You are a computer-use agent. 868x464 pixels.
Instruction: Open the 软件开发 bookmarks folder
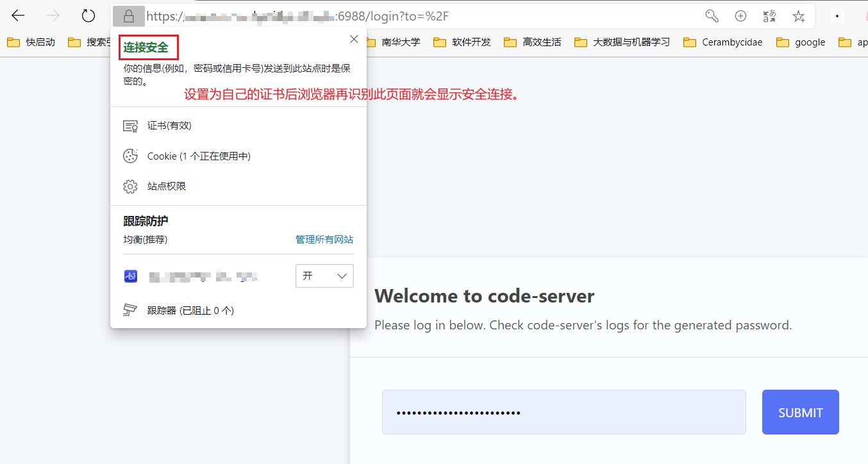(x=462, y=42)
